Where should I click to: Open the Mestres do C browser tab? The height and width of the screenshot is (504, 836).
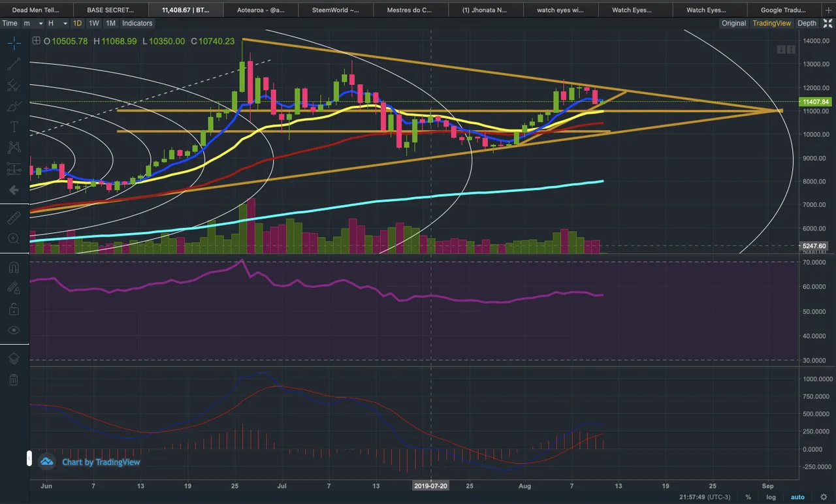(x=410, y=10)
